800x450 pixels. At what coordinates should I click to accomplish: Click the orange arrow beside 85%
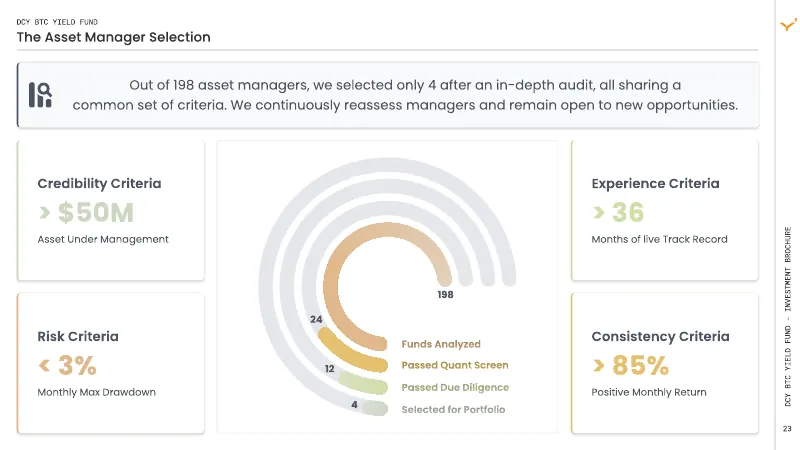pyautogui.click(x=598, y=365)
